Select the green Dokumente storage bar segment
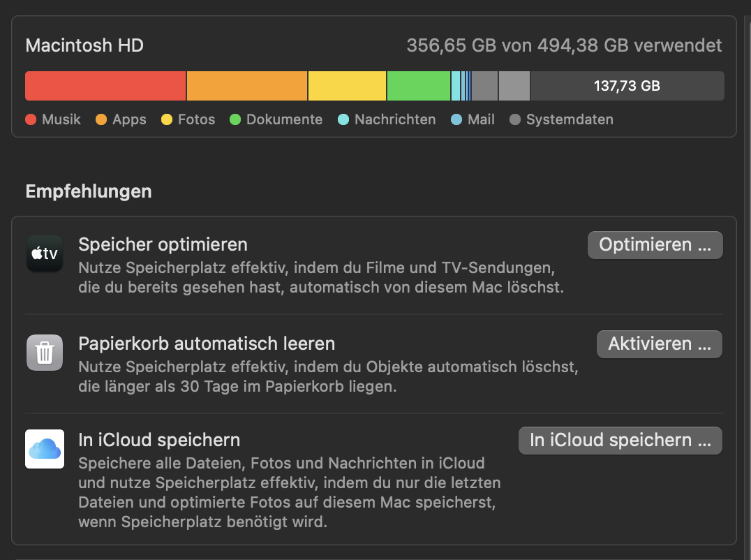751x560 pixels. (419, 86)
